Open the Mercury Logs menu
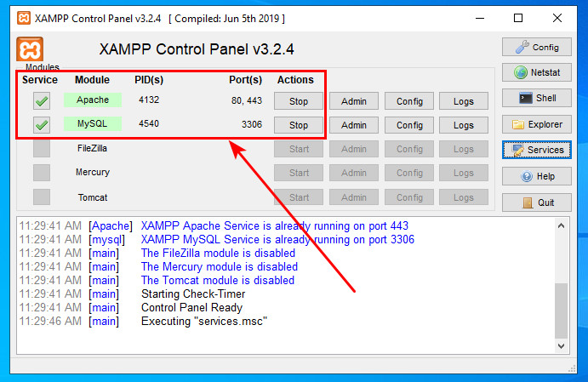Screen dimensions: 588x382 (x=464, y=173)
